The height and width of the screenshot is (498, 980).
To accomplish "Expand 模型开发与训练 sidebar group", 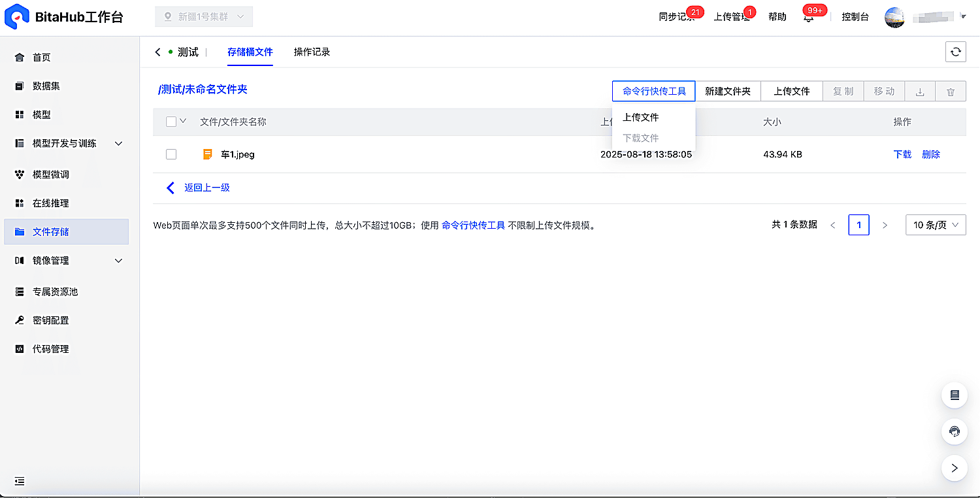I will click(70, 143).
